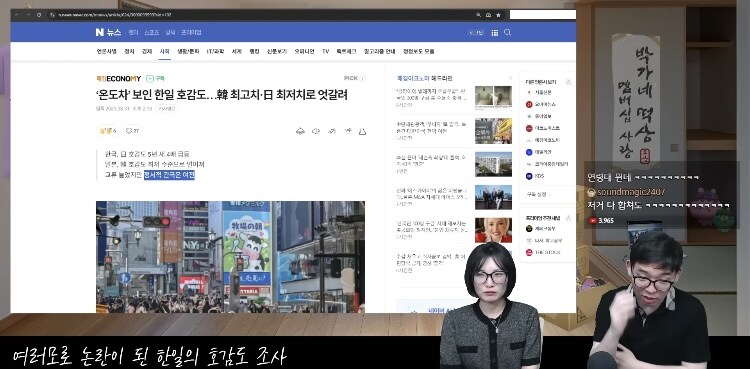Open the 프리미엄 link in blue header
This screenshot has width=750, height=369.
191,33
